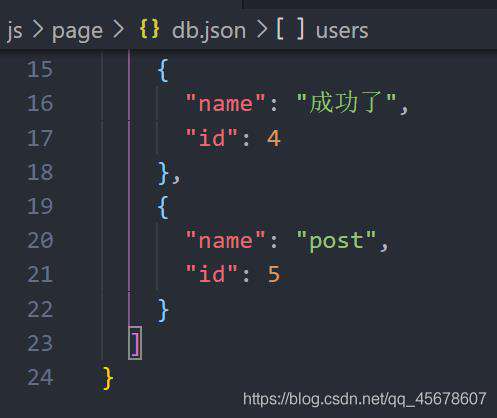This screenshot has height=418, width=497.
Task: Click the closing brace on line 22
Action: point(163,310)
